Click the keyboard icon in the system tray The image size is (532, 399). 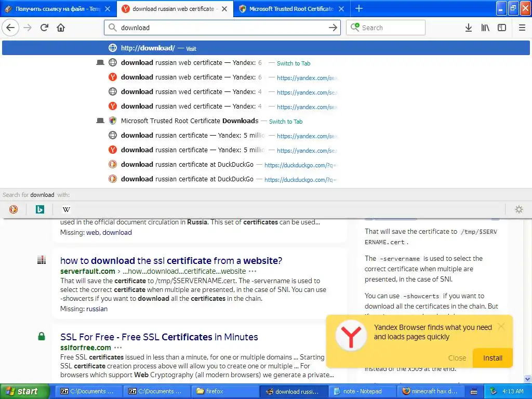click(474, 392)
